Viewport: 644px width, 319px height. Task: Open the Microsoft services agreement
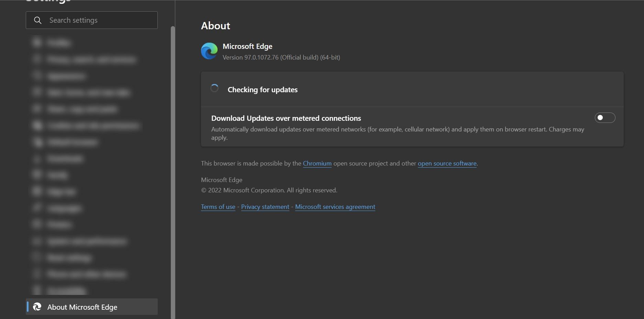tap(335, 206)
